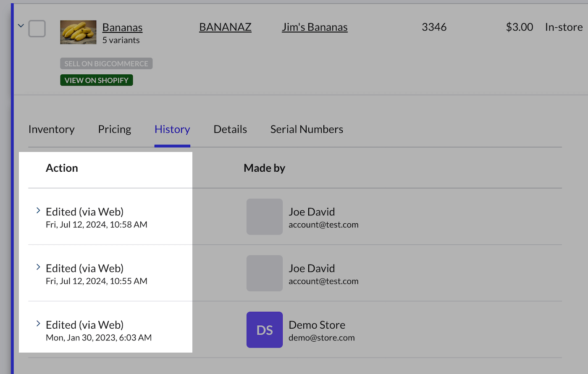Switch to the Pricing tab
This screenshot has height=374, width=588.
[x=114, y=129]
